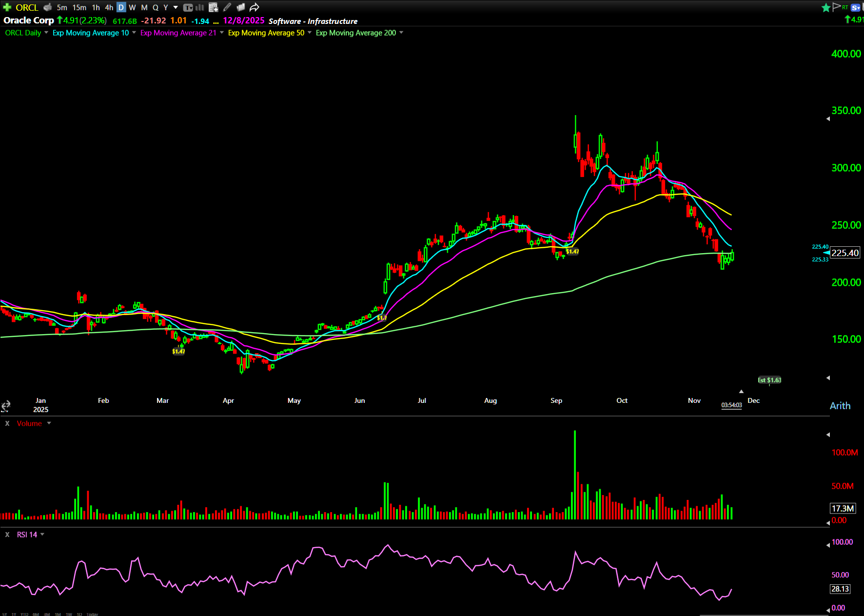Click the ORCL ticker symbol
This screenshot has width=864, height=616.
(27, 7)
